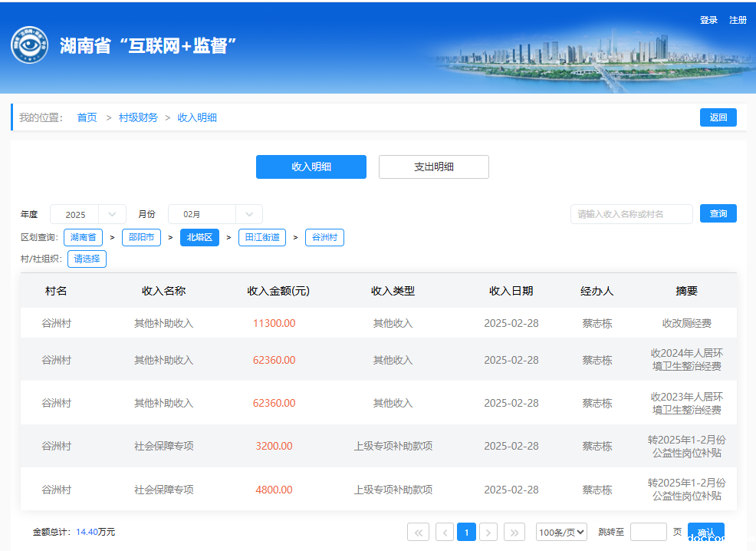756x551 pixels.
Task: Click the 请选择 village organization selector
Action: [x=87, y=259]
